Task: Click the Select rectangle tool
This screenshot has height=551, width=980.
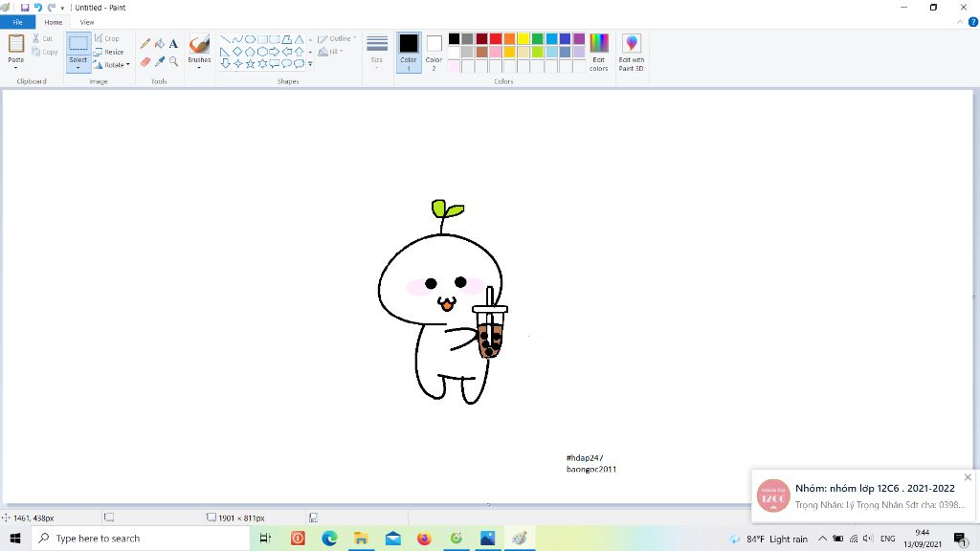Action: click(78, 44)
